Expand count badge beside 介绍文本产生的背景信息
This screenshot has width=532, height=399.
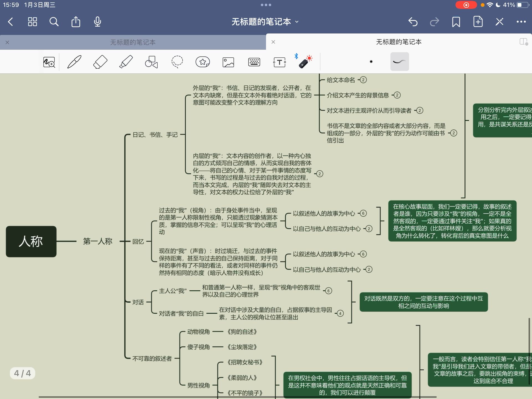tap(397, 95)
